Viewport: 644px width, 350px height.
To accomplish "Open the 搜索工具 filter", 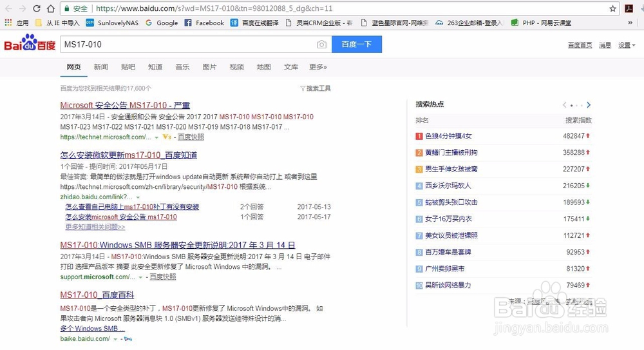I will click(315, 88).
